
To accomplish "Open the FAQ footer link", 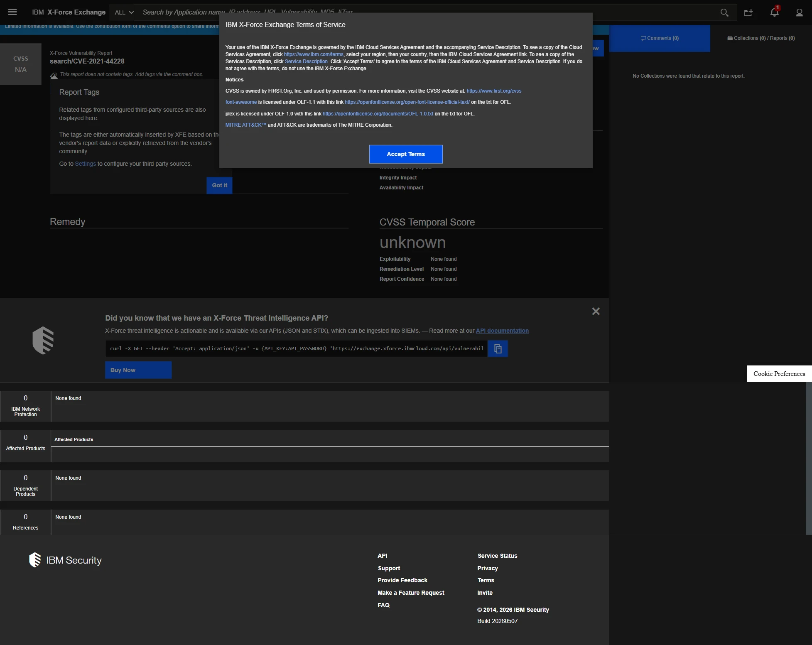I will [383, 605].
